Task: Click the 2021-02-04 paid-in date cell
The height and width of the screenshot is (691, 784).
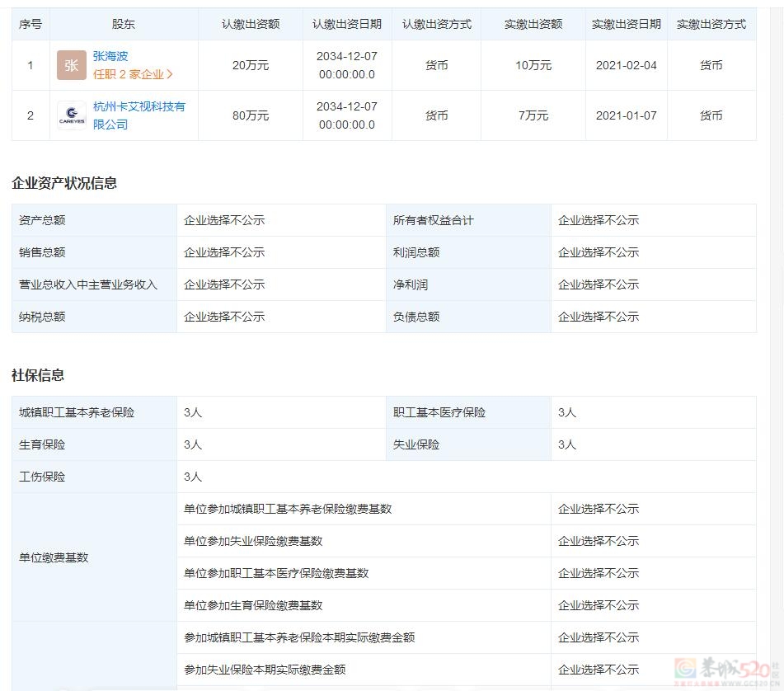Action: pos(627,65)
